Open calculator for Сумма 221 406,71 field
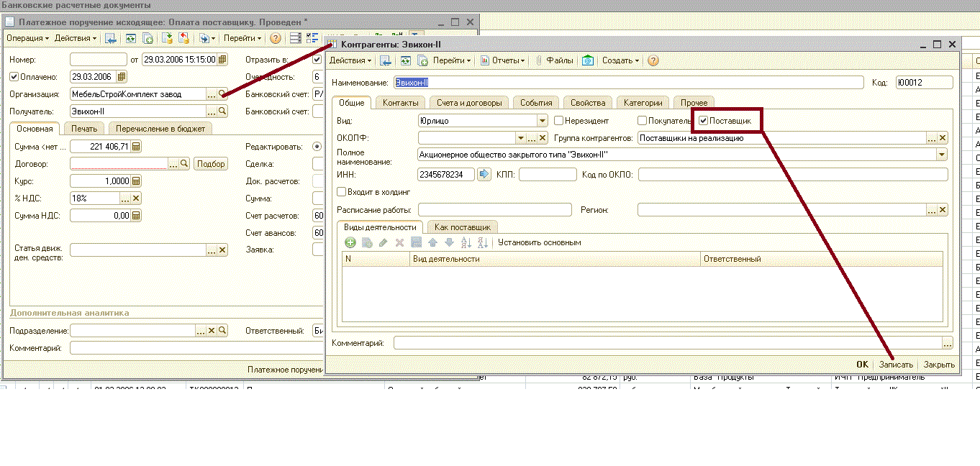The image size is (980, 466). tap(136, 147)
